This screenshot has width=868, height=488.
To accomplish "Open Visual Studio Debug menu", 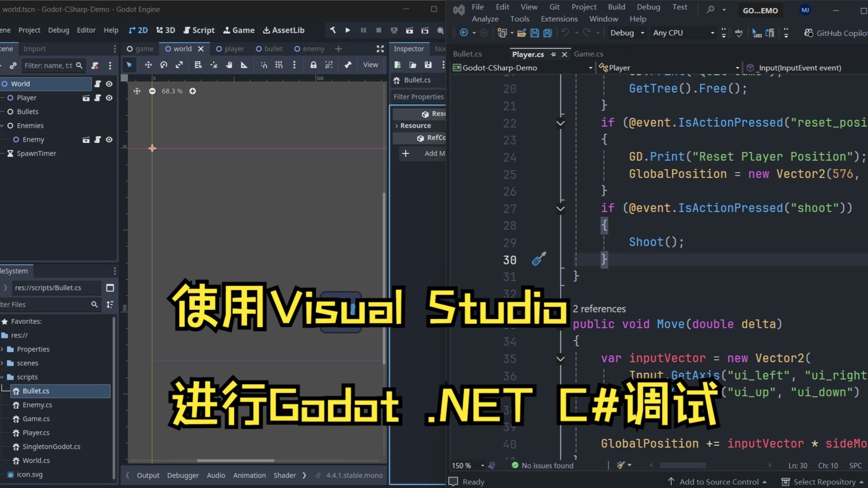I will pyautogui.click(x=648, y=7).
